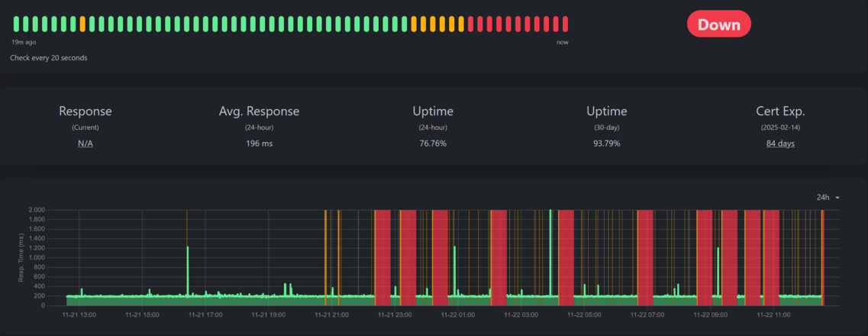Open the 84 days certificate expiry link
This screenshot has width=868, height=336.
(780, 144)
